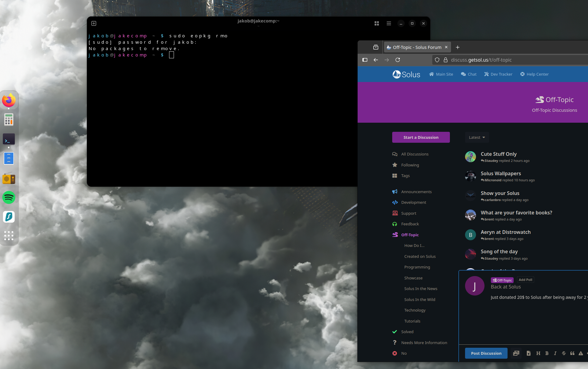The width and height of the screenshot is (588, 369).
Task: Open Spotify from the dock
Action: click(x=9, y=197)
